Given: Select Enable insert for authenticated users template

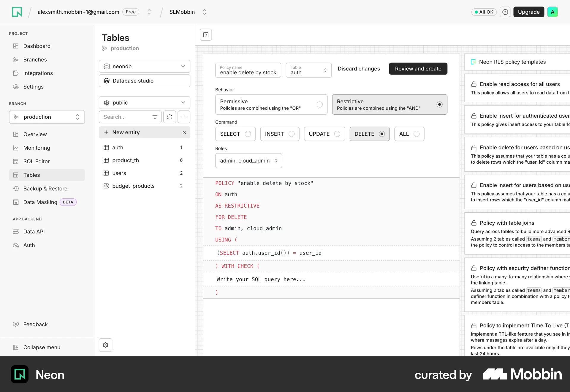Looking at the screenshot, I should [x=517, y=120].
